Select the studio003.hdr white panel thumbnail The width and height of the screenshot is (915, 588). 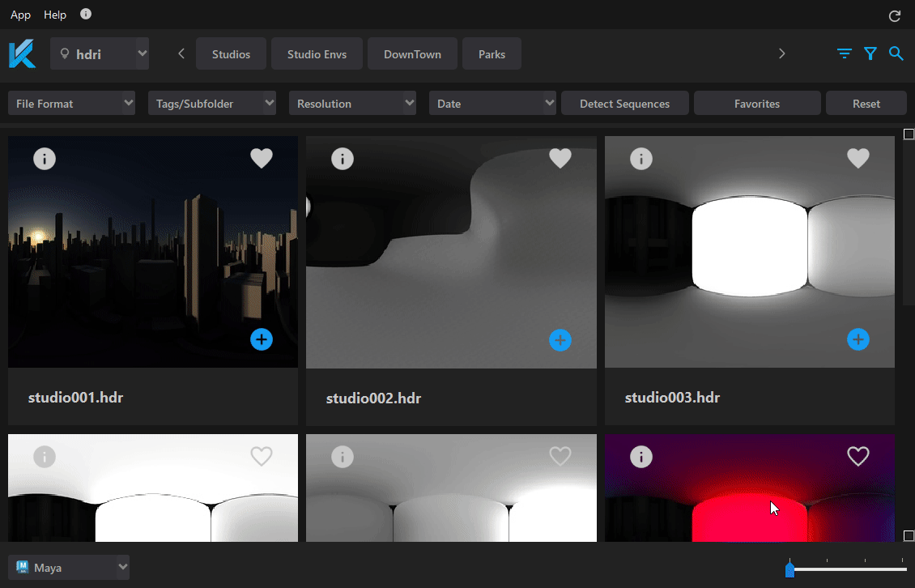[749, 252]
